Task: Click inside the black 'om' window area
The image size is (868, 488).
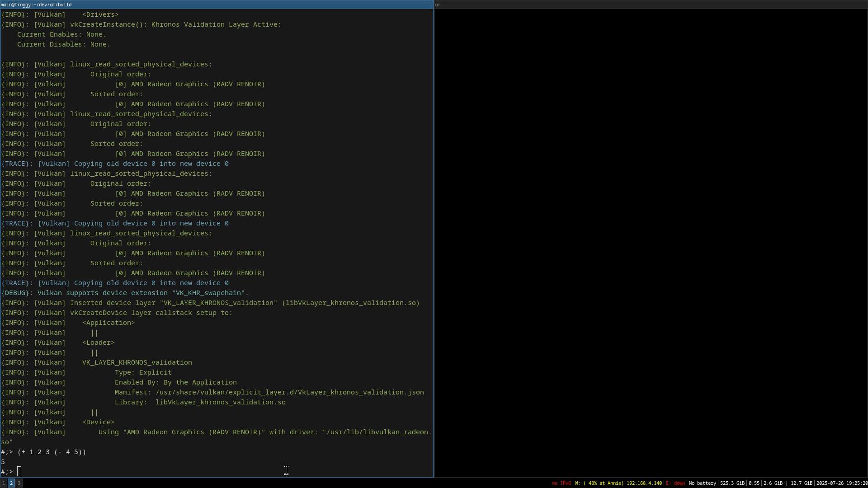Action: (651, 243)
